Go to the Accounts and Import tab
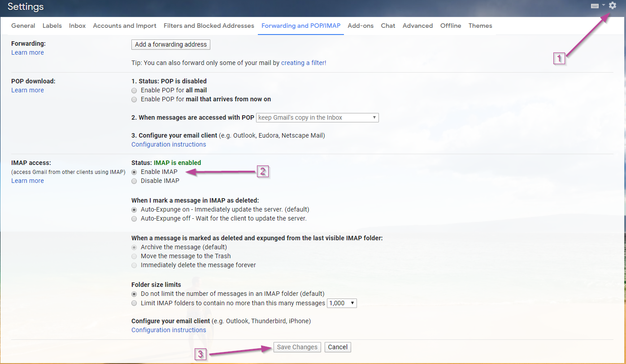626x364 pixels. click(x=125, y=26)
